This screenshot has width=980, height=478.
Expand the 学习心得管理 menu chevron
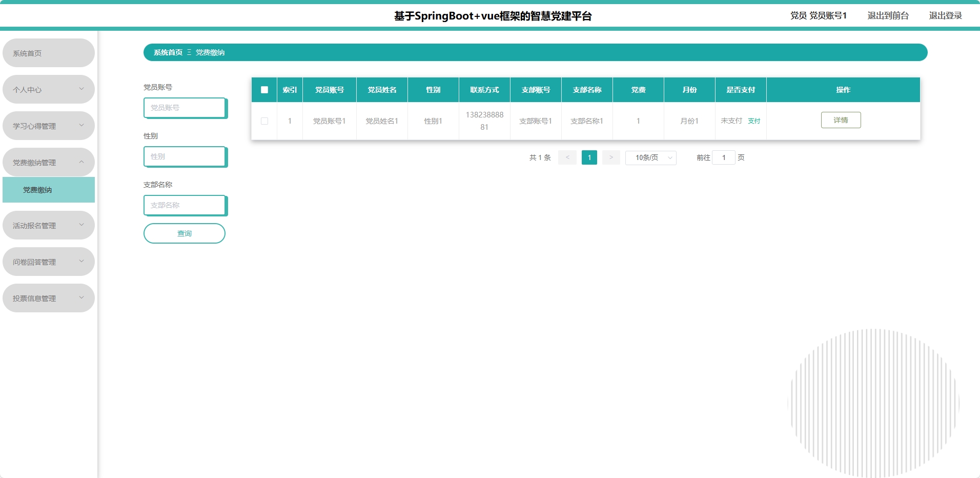pos(81,125)
